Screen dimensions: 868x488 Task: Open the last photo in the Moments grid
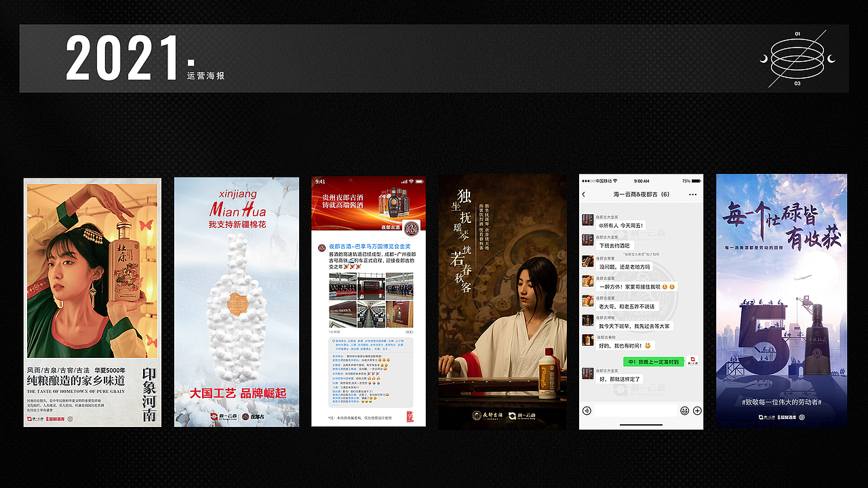(x=399, y=314)
